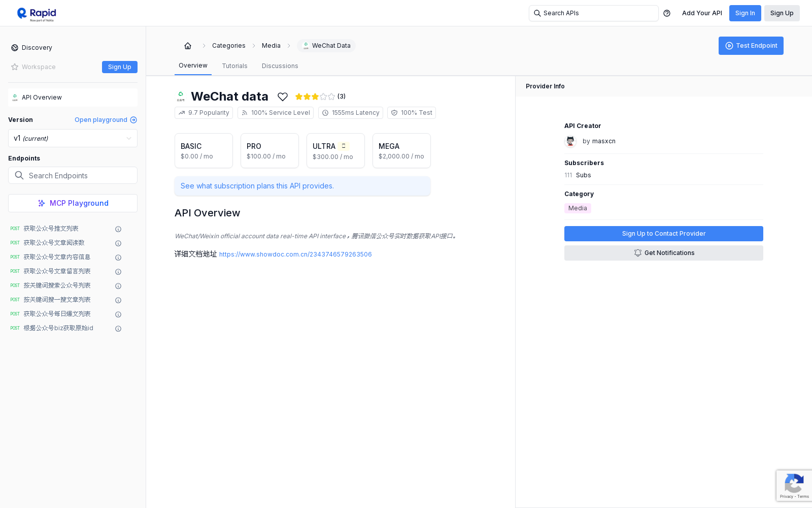Click the 100% Service Level badge
The height and width of the screenshot is (508, 812).
click(x=276, y=113)
